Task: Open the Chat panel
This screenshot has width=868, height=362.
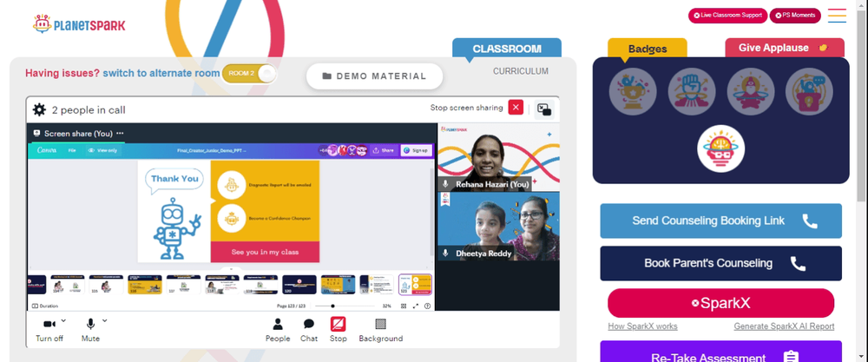Action: (309, 330)
